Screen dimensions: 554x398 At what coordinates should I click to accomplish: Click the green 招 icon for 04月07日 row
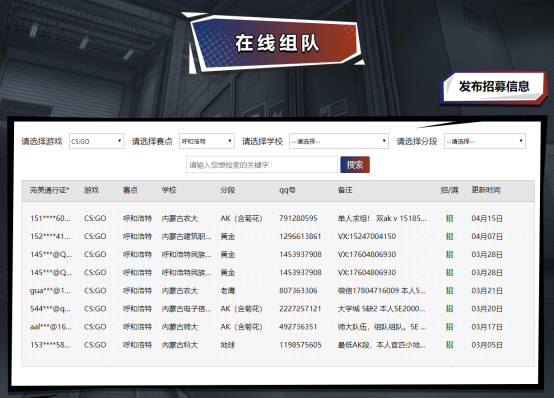[449, 236]
